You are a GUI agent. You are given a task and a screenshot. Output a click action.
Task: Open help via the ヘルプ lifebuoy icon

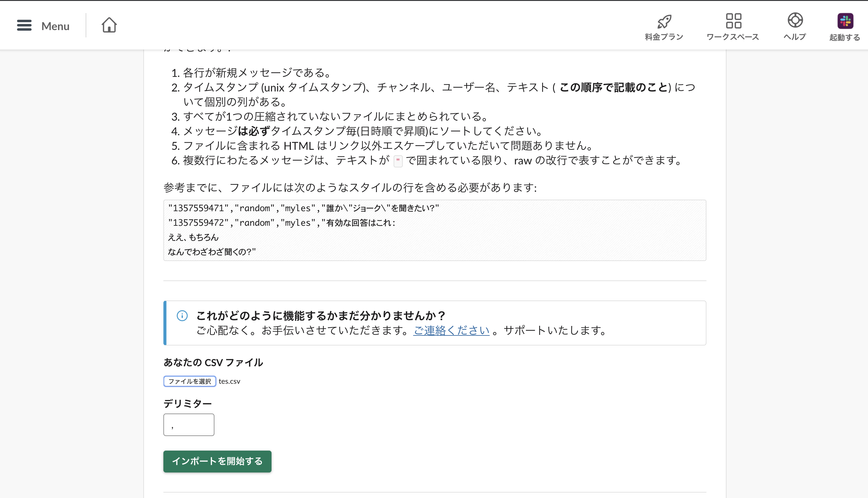pos(795,21)
